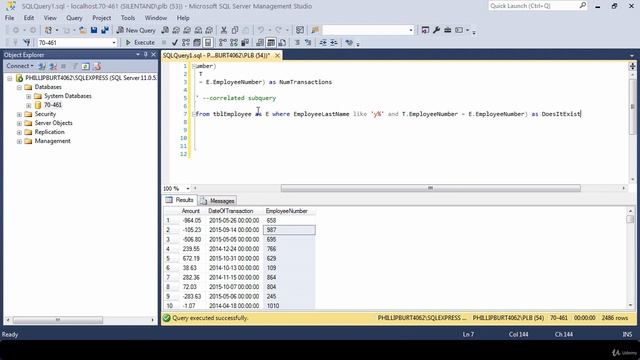Screen dimensions: 640x360
Task: Open the 70-461 database dropdown
Action: click(113, 42)
